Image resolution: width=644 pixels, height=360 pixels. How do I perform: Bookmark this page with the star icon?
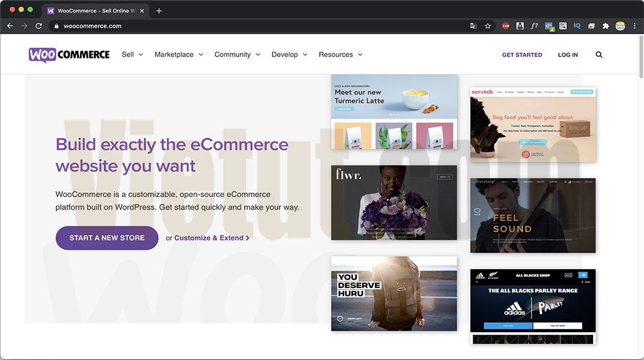[488, 26]
